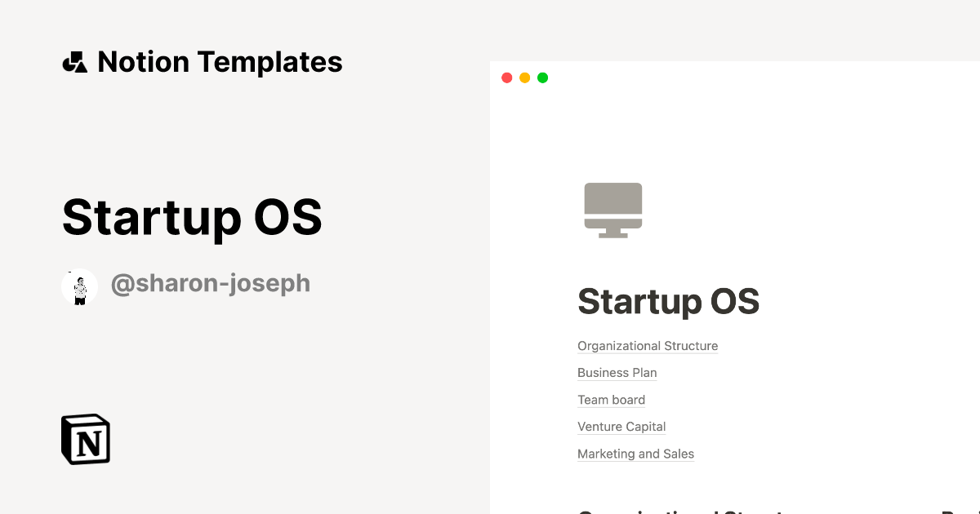Click the Notion Templates logo icon
Image resolution: width=980 pixels, height=514 pixels.
[74, 61]
